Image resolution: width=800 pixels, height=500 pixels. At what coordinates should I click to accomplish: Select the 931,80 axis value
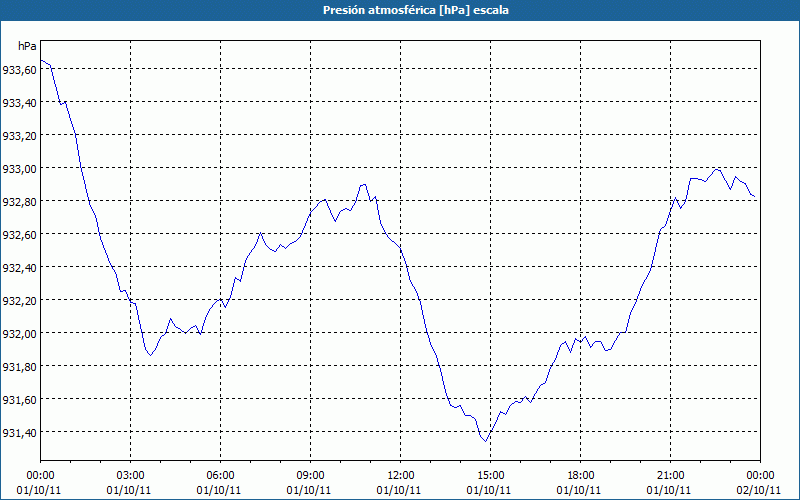pos(19,366)
